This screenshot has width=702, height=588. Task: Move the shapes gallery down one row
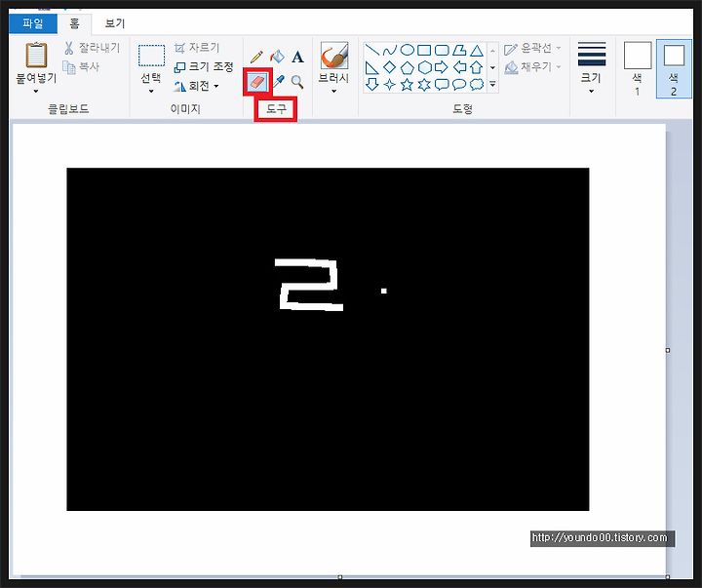tap(492, 67)
